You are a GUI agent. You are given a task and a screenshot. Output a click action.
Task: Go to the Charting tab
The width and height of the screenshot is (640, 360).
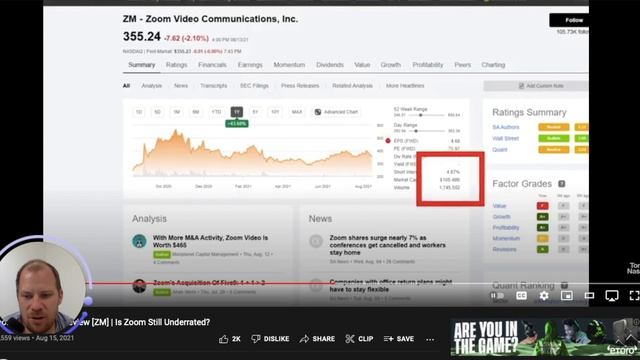(x=493, y=65)
